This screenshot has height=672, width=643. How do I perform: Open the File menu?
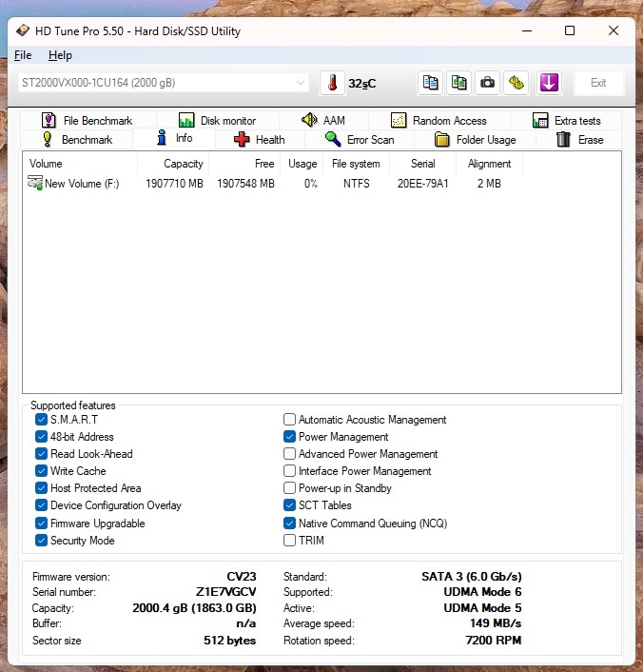23,55
